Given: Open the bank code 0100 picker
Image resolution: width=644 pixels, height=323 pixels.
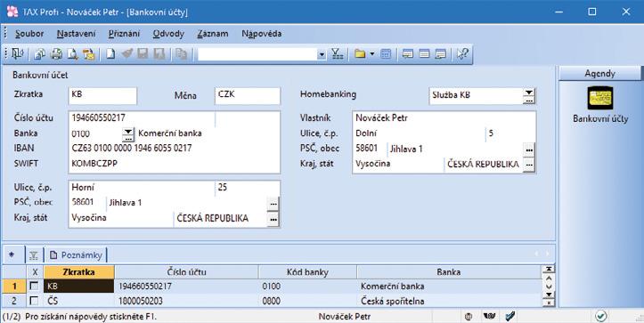Looking at the screenshot, I should 128,134.
